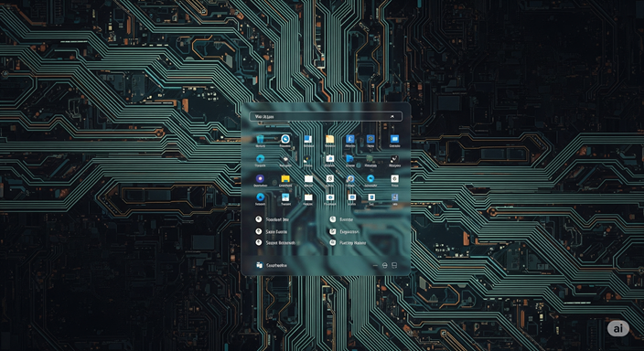This screenshot has height=351, width=644.
Task: Open the Recycle Bin icon in the app grid
Action: [260, 139]
